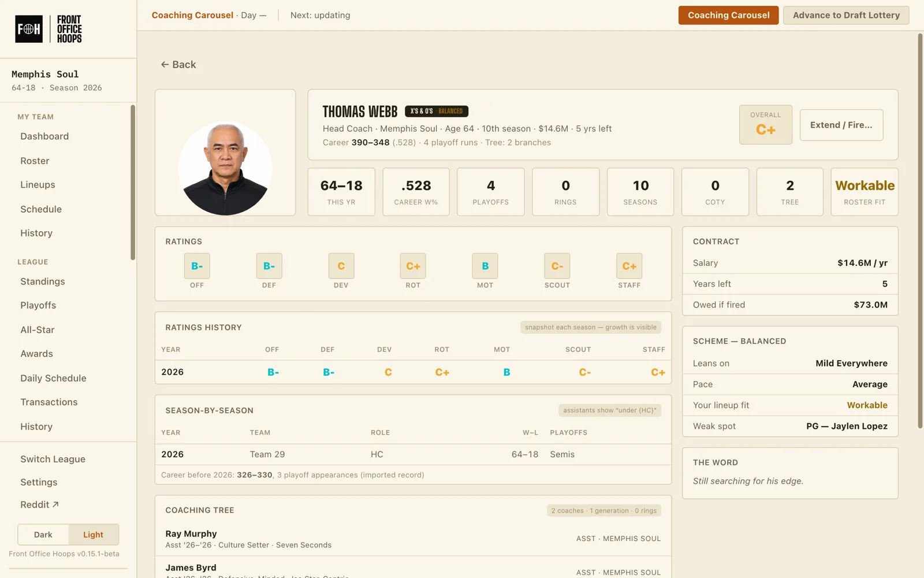The width and height of the screenshot is (924, 578).
Task: Go back using the Back arrow
Action: pyautogui.click(x=178, y=65)
